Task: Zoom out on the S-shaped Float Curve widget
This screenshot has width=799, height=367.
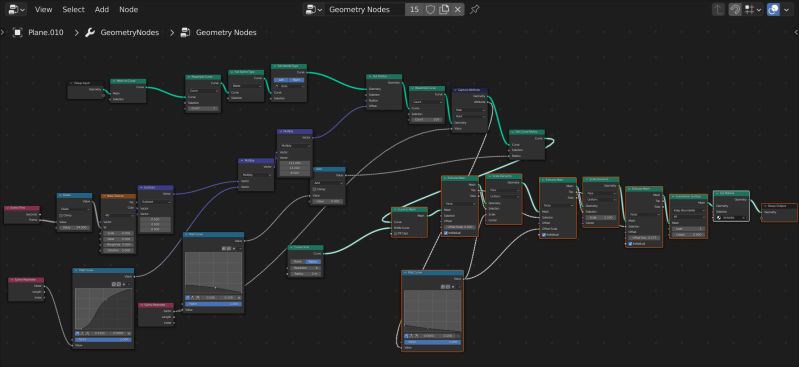Action: [x=118, y=284]
